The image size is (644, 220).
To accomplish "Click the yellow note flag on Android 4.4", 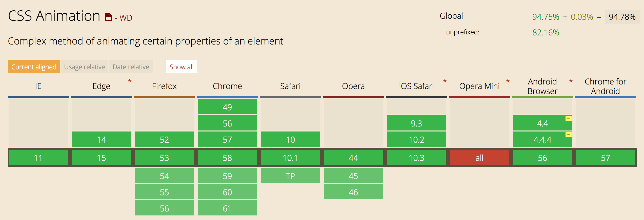I will [x=568, y=118].
